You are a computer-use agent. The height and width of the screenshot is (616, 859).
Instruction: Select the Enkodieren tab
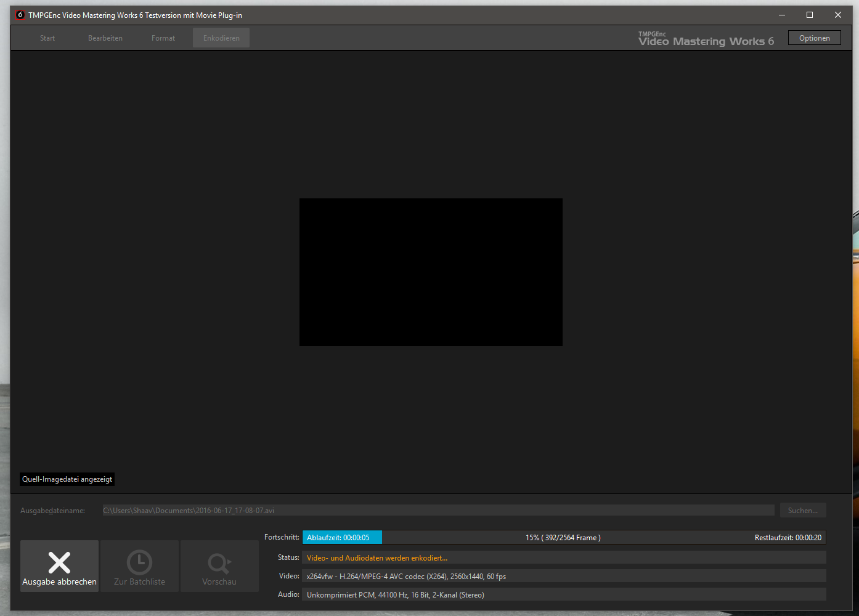pyautogui.click(x=221, y=38)
